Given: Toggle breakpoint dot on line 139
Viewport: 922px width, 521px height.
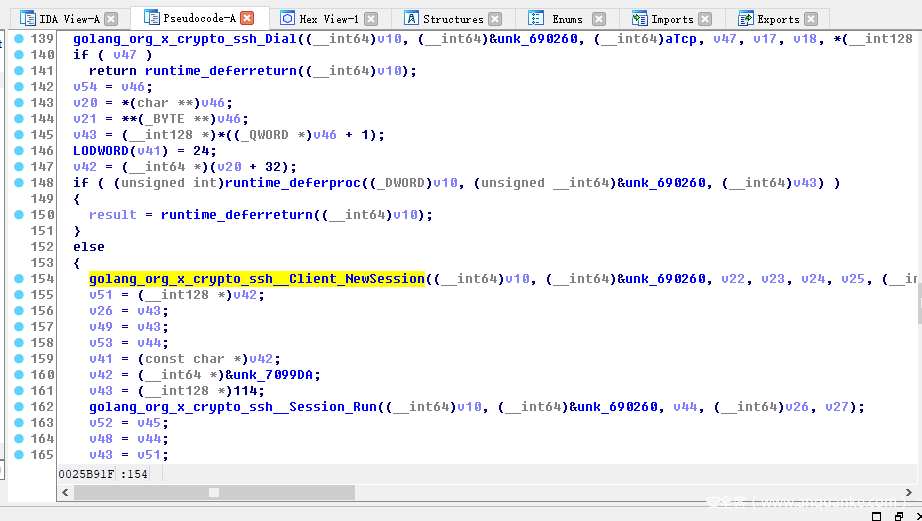Looking at the screenshot, I should coord(19,39).
